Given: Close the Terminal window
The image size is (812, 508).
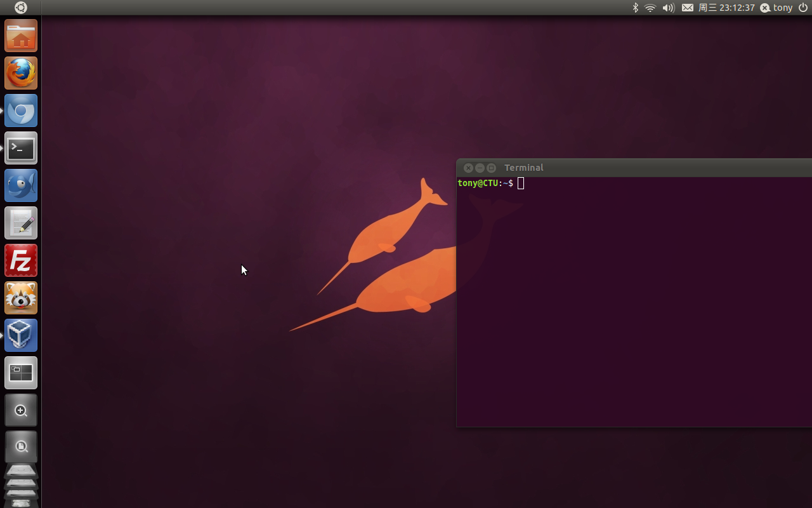Looking at the screenshot, I should [x=468, y=168].
